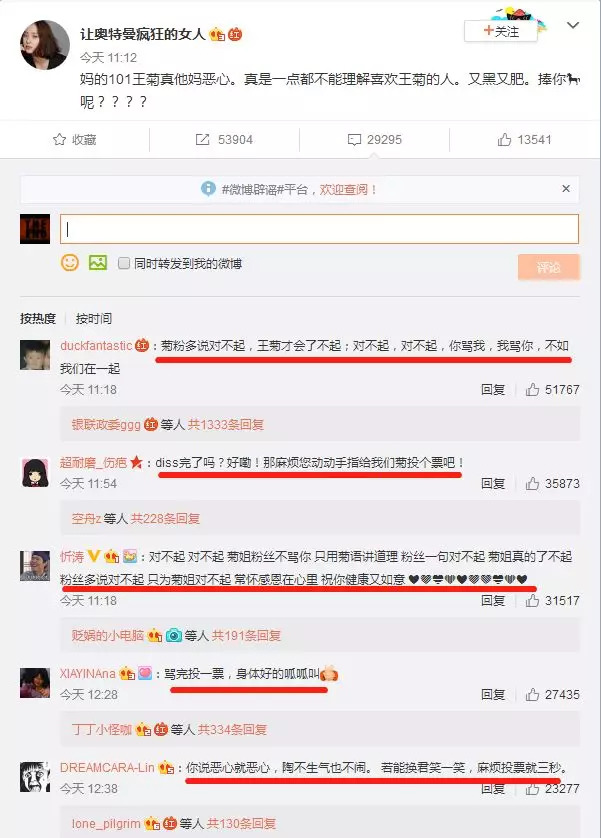Image resolution: width=601 pixels, height=838 pixels.
Task: Focus the comment text input box
Action: coord(319,229)
